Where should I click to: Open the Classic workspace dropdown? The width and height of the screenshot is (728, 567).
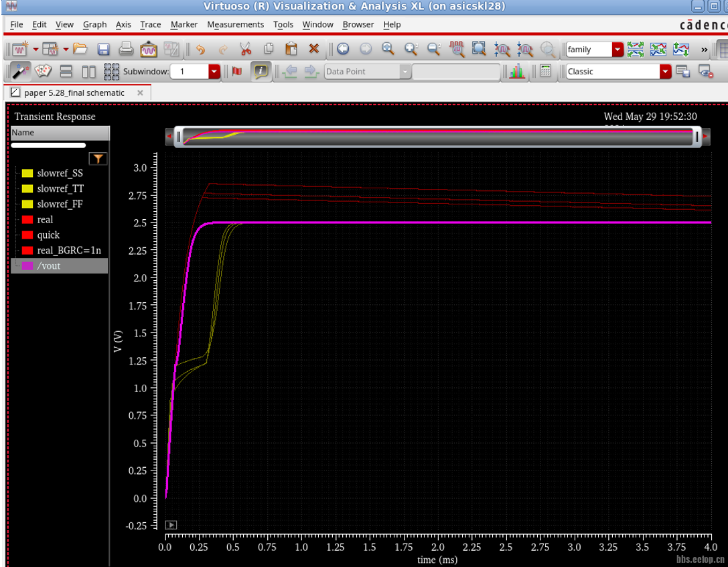pyautogui.click(x=665, y=72)
